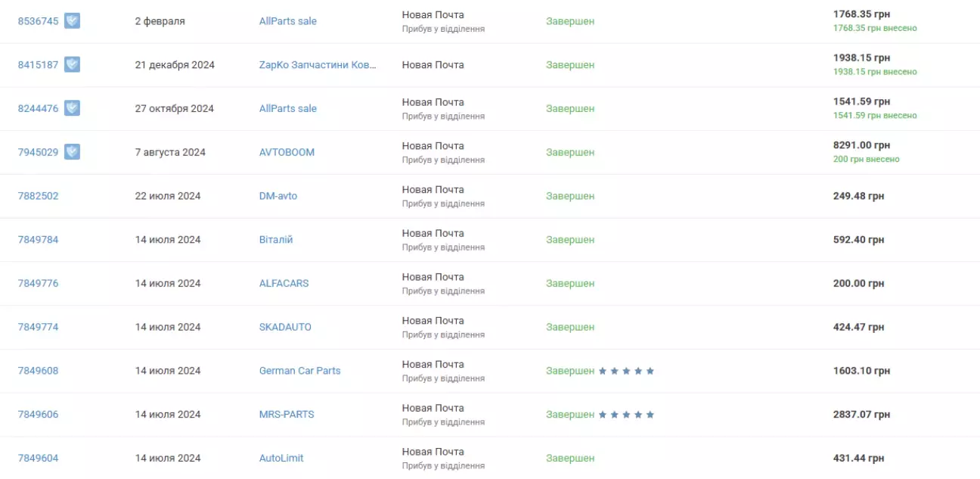The width and height of the screenshot is (980, 479).
Task: Click Новая Почта delivery for order 8415187
Action: (x=433, y=65)
